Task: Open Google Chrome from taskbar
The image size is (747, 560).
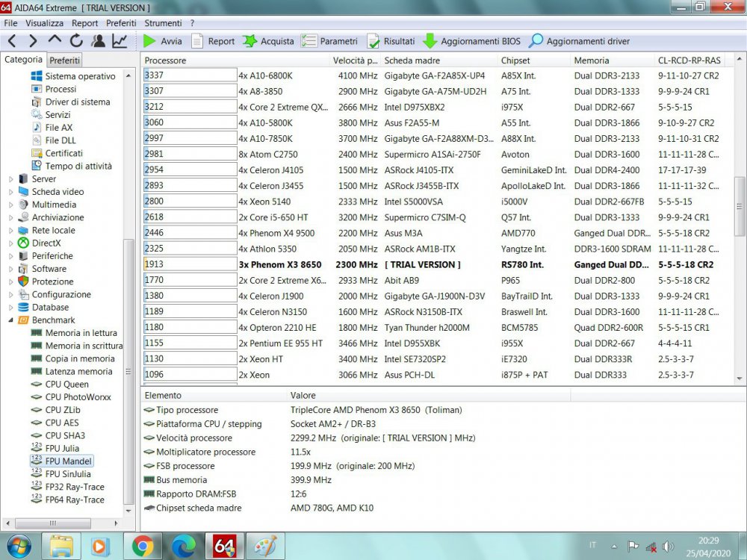Action: (143, 547)
